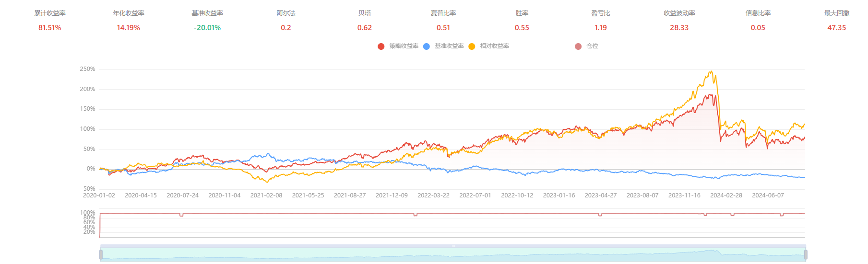The height and width of the screenshot is (264, 868).
Task: Click center grip atop the zoom range bar
Action: [x=453, y=246]
